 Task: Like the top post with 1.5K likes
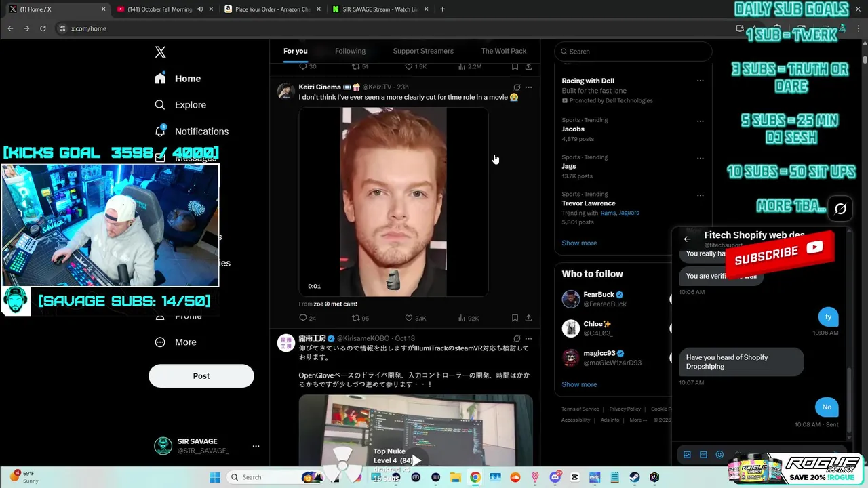click(415, 66)
